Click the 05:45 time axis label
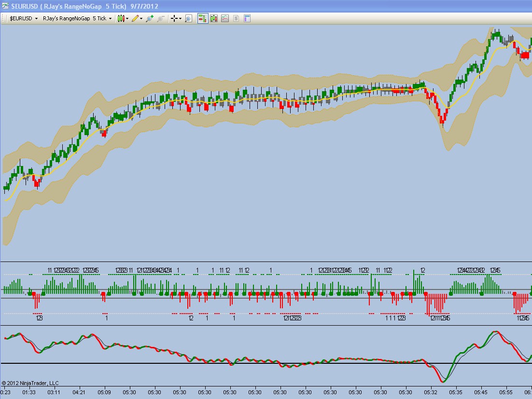Viewport: 532px width, 399px height. (x=481, y=392)
